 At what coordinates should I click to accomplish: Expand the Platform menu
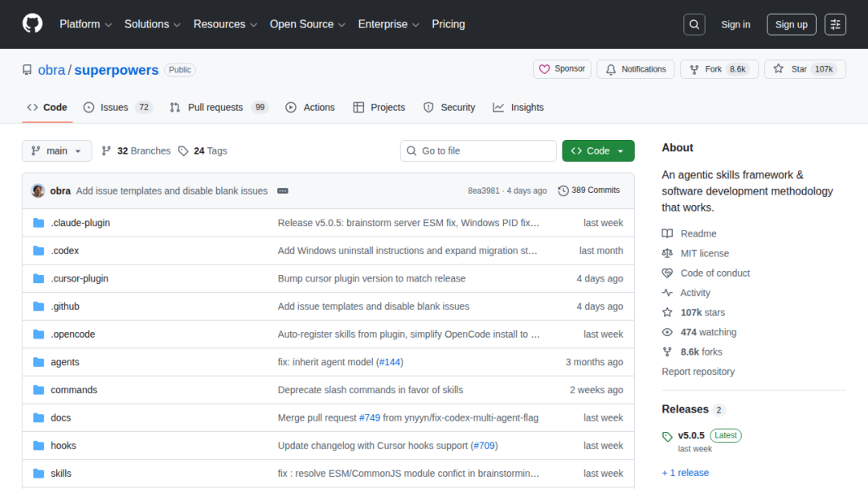click(x=85, y=24)
